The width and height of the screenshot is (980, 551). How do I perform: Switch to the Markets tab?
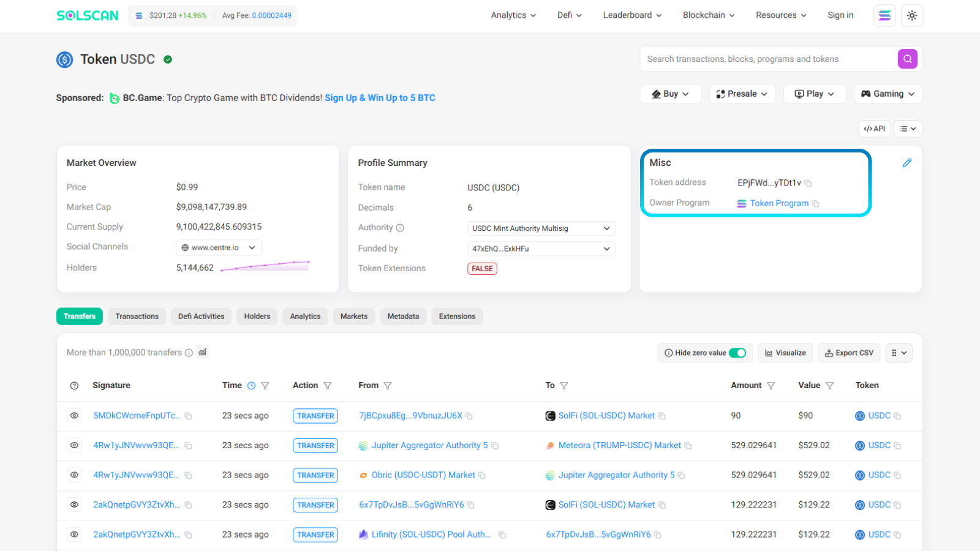[354, 317]
